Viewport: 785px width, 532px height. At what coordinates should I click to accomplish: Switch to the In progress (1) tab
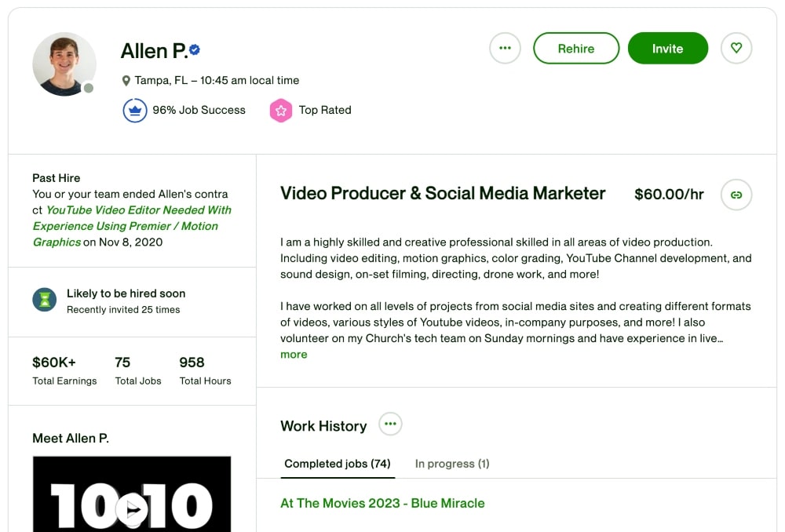click(452, 464)
